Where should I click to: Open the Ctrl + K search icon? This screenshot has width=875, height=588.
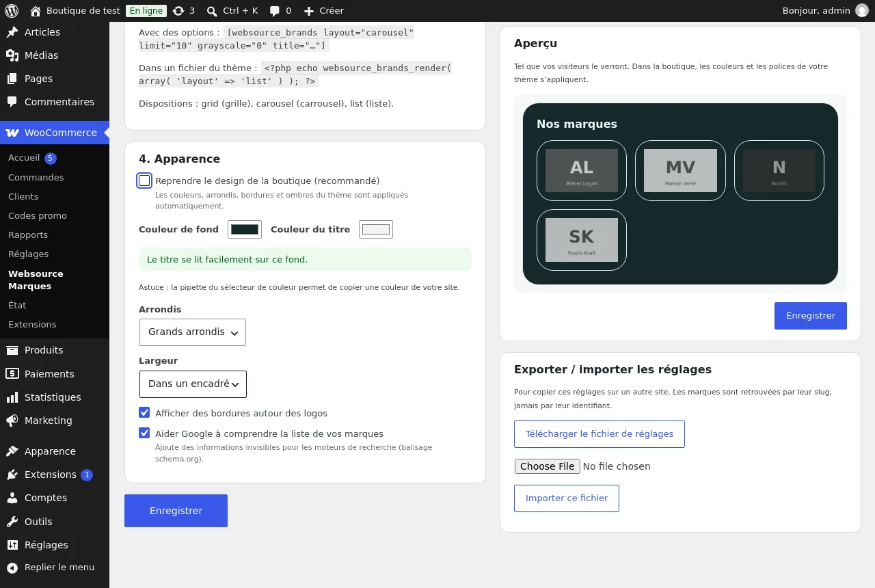tap(212, 11)
